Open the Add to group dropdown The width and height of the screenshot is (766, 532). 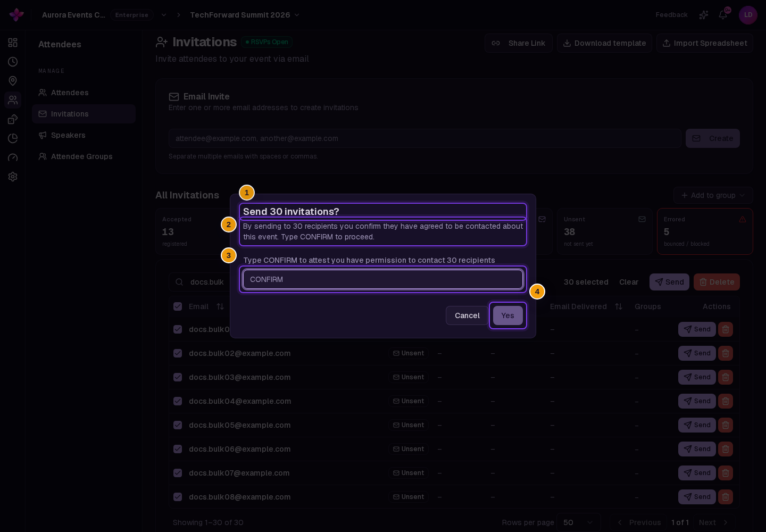pos(713,195)
